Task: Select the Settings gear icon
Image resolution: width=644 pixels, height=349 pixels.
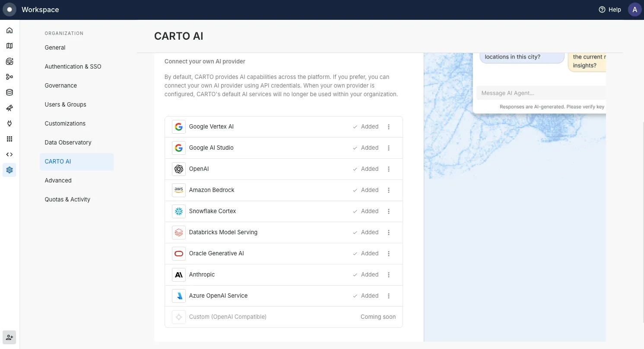Action: click(x=9, y=170)
